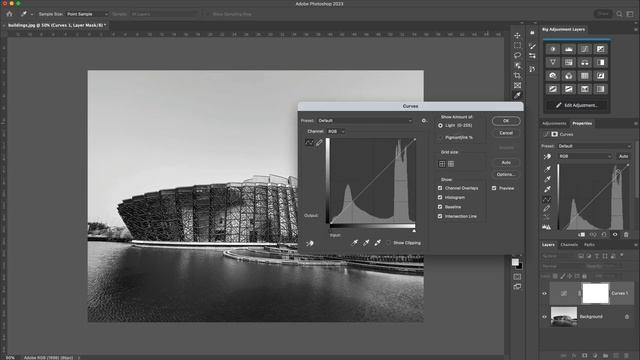
Task: Select the Light (0-255) radio button
Action: tap(440, 125)
